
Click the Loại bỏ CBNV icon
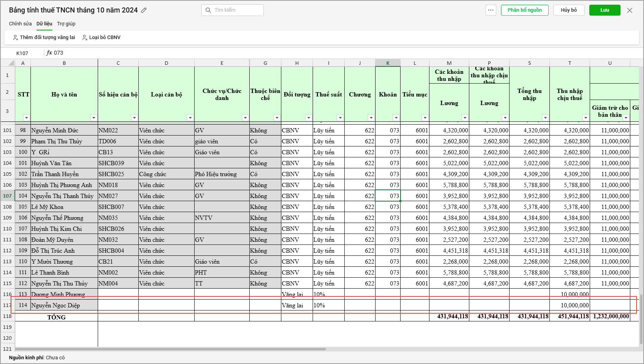[x=84, y=37]
